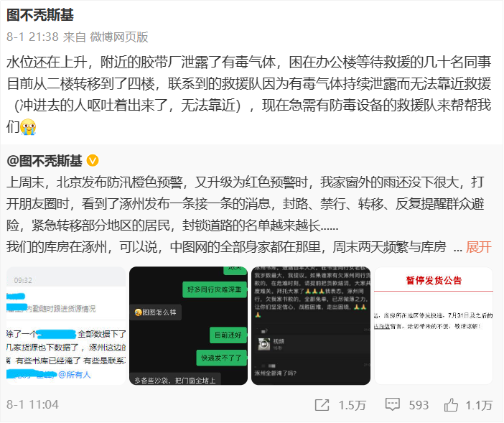Click the crying emoji in post
Screen dimensions: 504x423
click(28, 126)
